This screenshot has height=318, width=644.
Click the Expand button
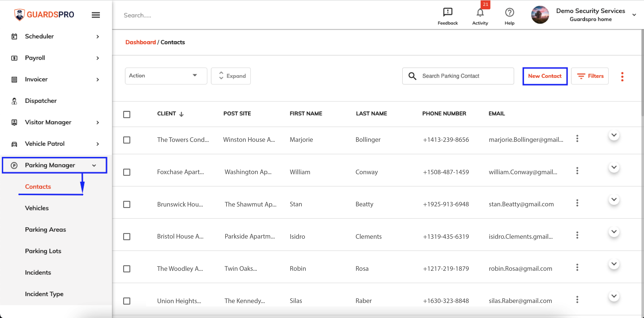(231, 76)
